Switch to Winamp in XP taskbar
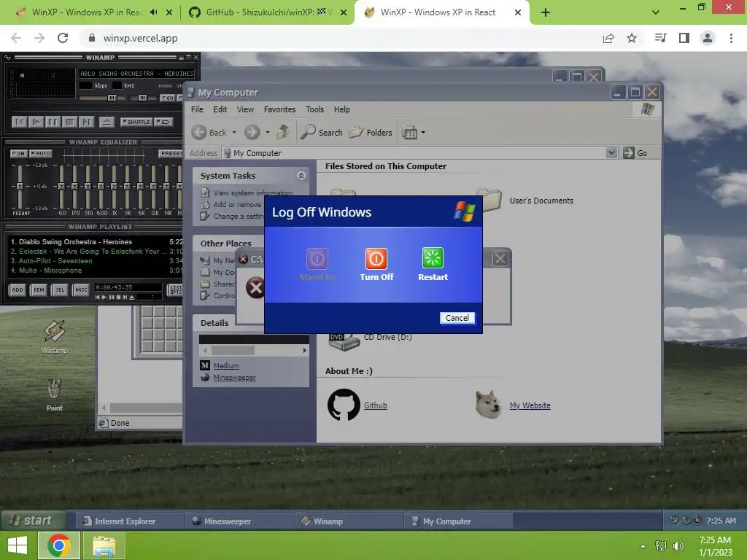Image resolution: width=747 pixels, height=560 pixels. click(x=349, y=521)
